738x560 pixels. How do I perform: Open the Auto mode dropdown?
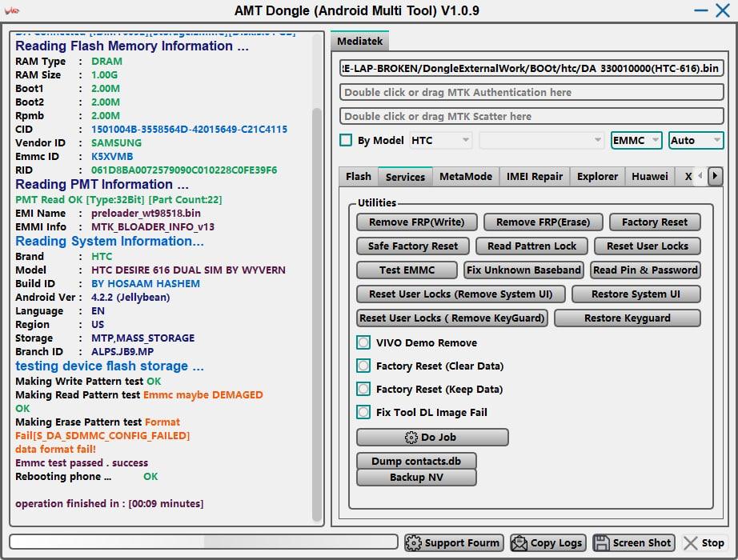click(x=696, y=140)
